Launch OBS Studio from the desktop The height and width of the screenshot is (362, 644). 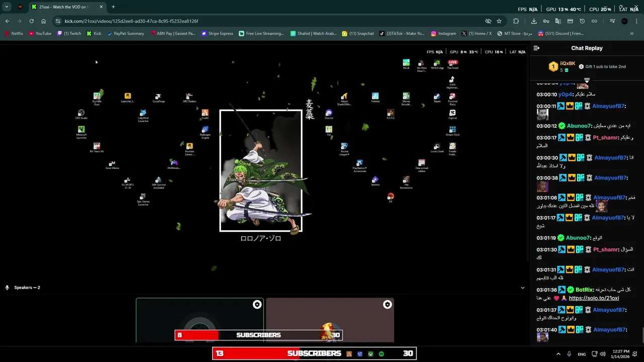pyautogui.click(x=81, y=115)
